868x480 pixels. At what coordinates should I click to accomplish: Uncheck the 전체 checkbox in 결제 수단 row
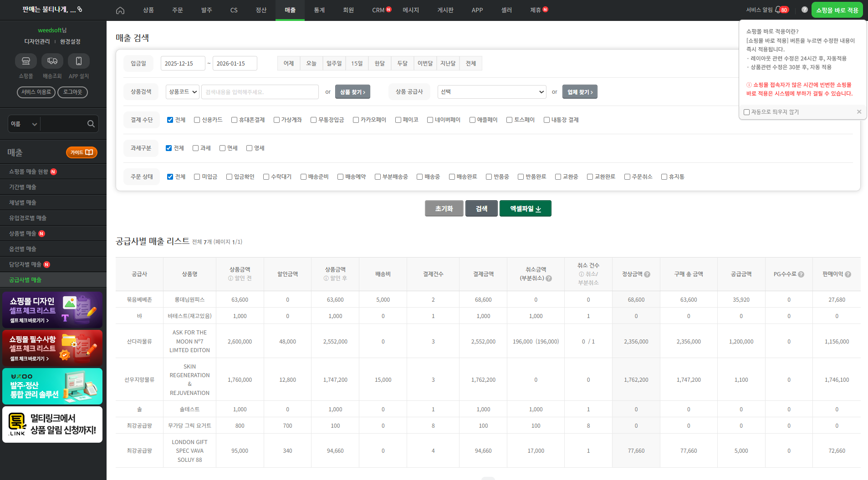tap(170, 120)
